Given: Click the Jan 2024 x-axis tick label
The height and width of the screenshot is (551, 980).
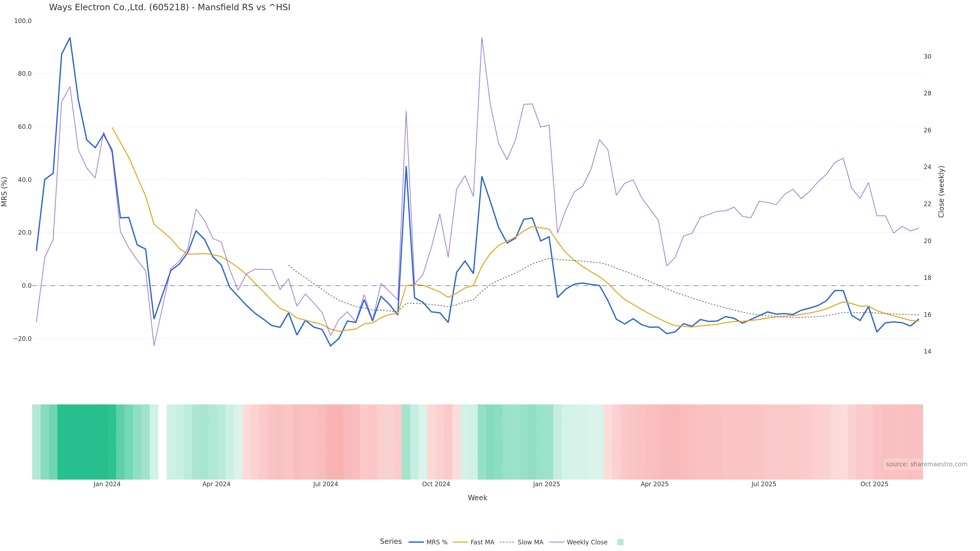Looking at the screenshot, I should click(107, 484).
